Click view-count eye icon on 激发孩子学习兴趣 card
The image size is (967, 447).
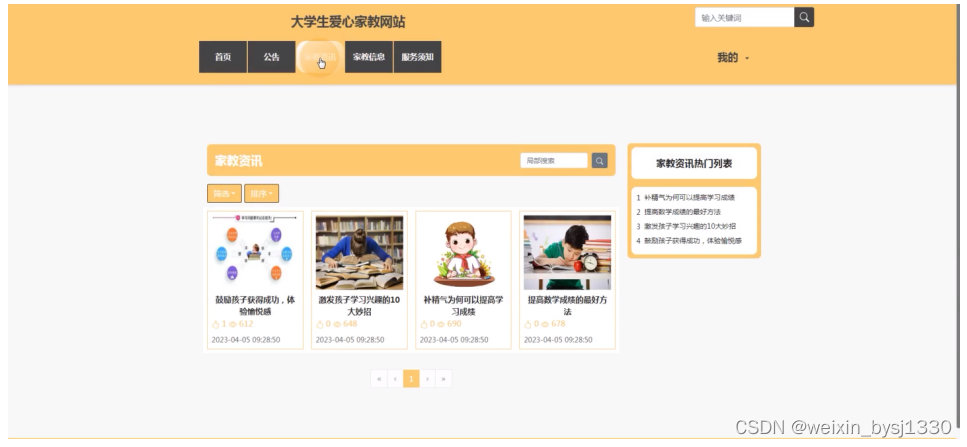(x=337, y=324)
